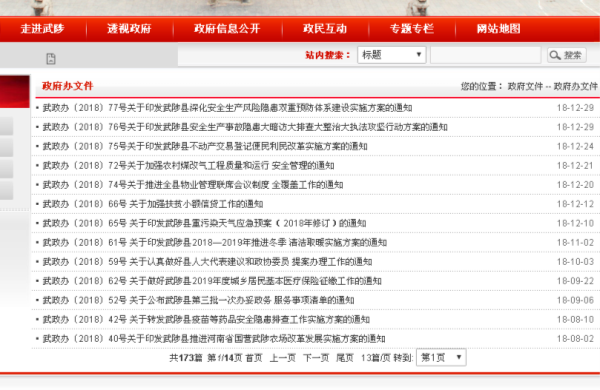Open the 政府信息公开 navigation menu
The height and width of the screenshot is (390, 600).
227,29
